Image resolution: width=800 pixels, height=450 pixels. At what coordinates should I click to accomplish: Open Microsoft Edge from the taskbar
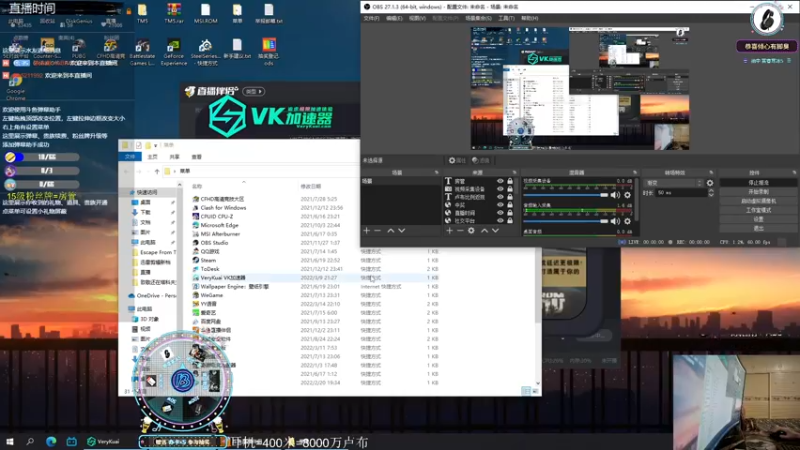pos(51,441)
